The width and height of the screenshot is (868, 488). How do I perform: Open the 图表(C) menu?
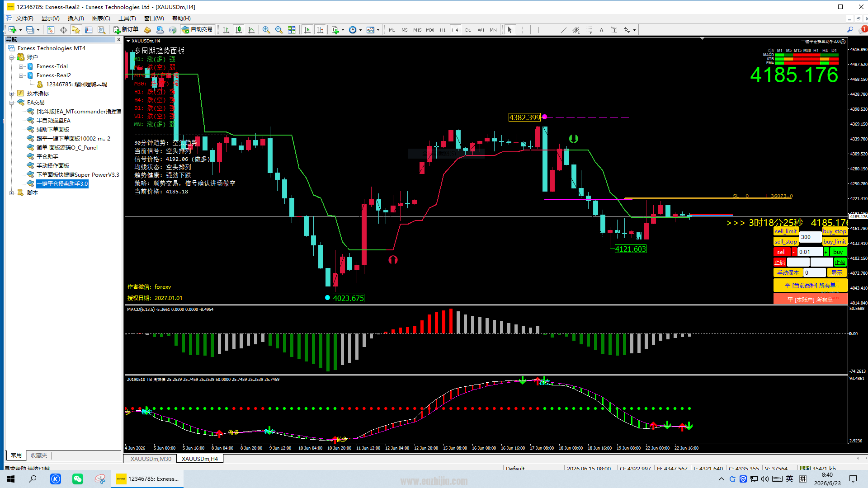click(101, 19)
